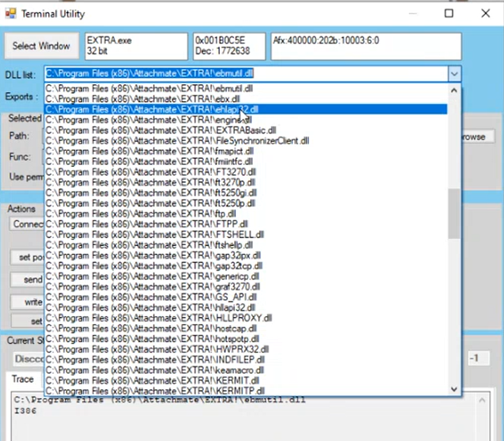Choose keamacro.dll entry
The image size is (504, 441).
tap(245, 370)
